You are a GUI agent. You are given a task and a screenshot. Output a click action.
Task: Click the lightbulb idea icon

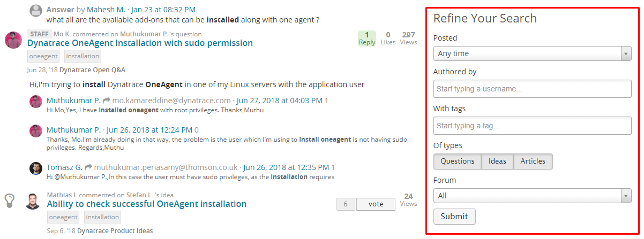pos(10,201)
